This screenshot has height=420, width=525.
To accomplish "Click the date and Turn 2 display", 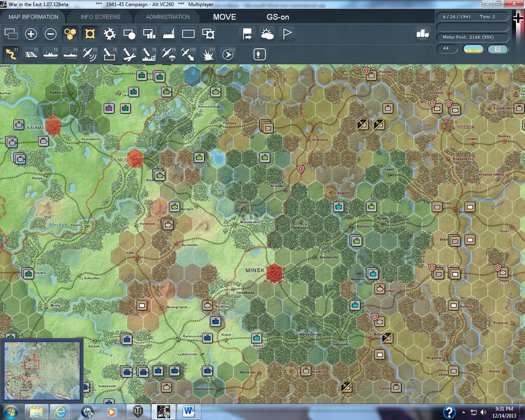I will click(x=472, y=17).
